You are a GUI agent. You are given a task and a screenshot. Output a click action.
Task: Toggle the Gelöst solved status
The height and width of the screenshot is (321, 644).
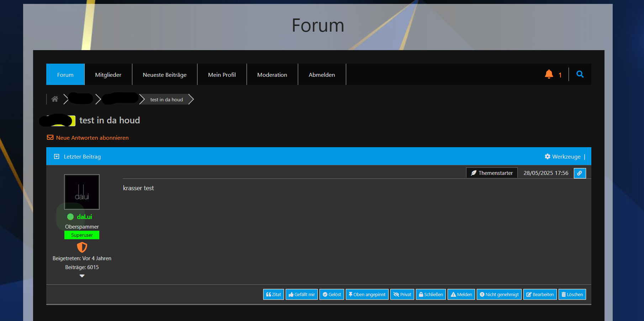332,294
